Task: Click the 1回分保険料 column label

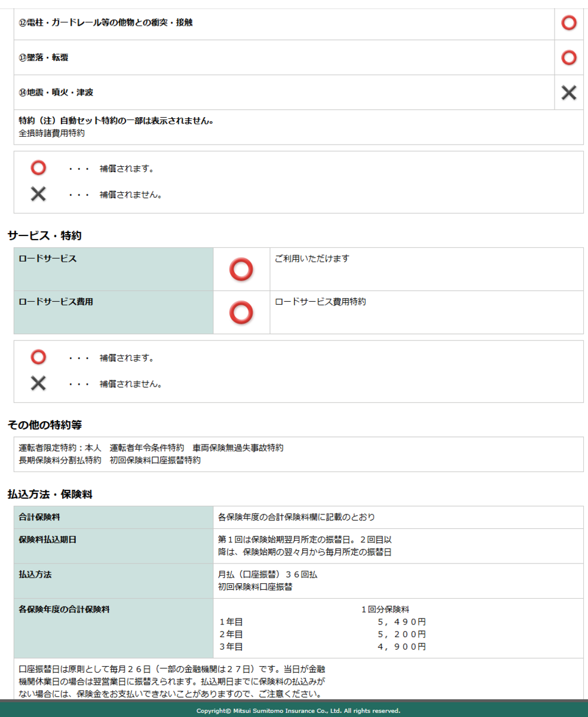Action: click(385, 609)
